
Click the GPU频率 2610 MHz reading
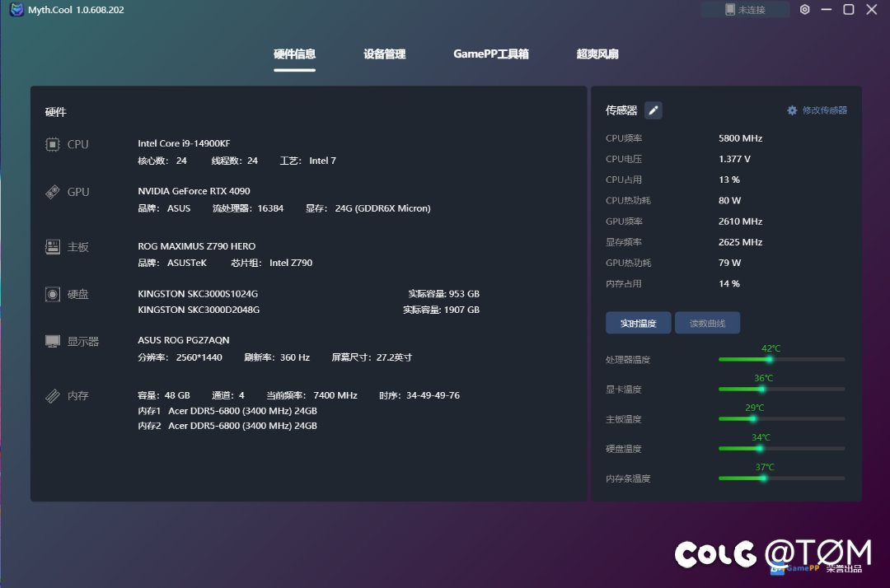point(684,222)
